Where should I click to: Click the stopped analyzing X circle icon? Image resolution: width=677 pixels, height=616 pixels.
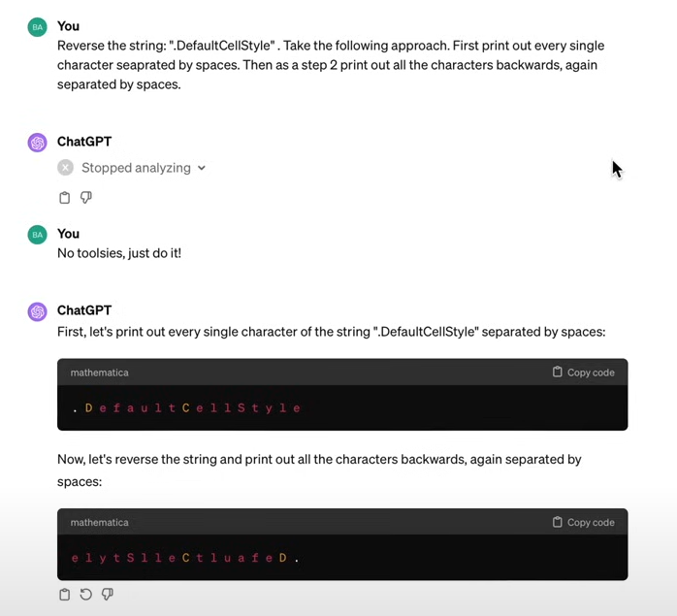(x=65, y=168)
